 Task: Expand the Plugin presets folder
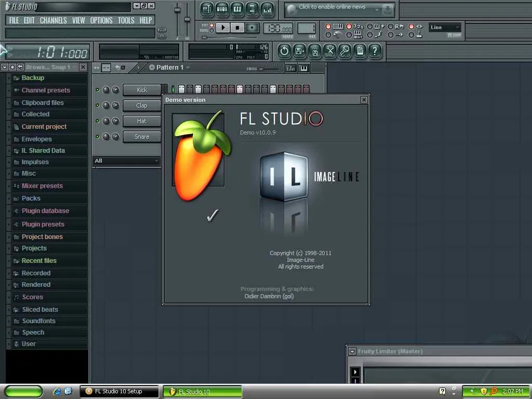[x=43, y=224]
